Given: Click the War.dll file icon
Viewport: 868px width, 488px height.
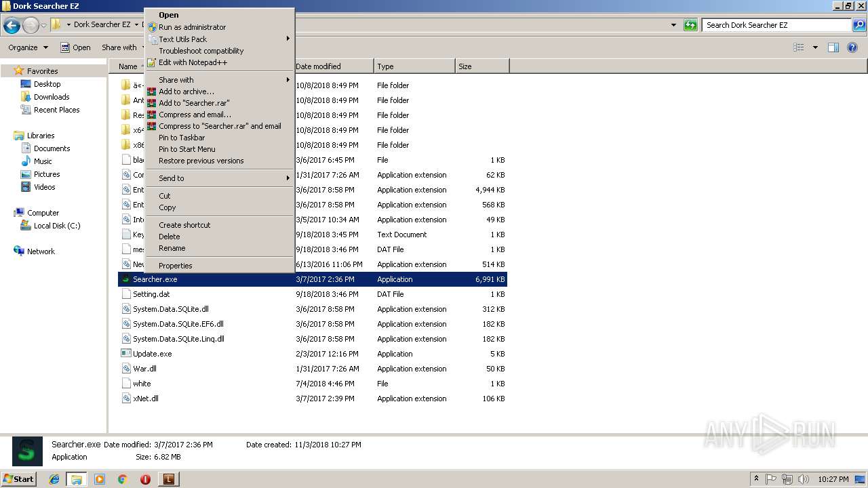Looking at the screenshot, I should (125, 369).
